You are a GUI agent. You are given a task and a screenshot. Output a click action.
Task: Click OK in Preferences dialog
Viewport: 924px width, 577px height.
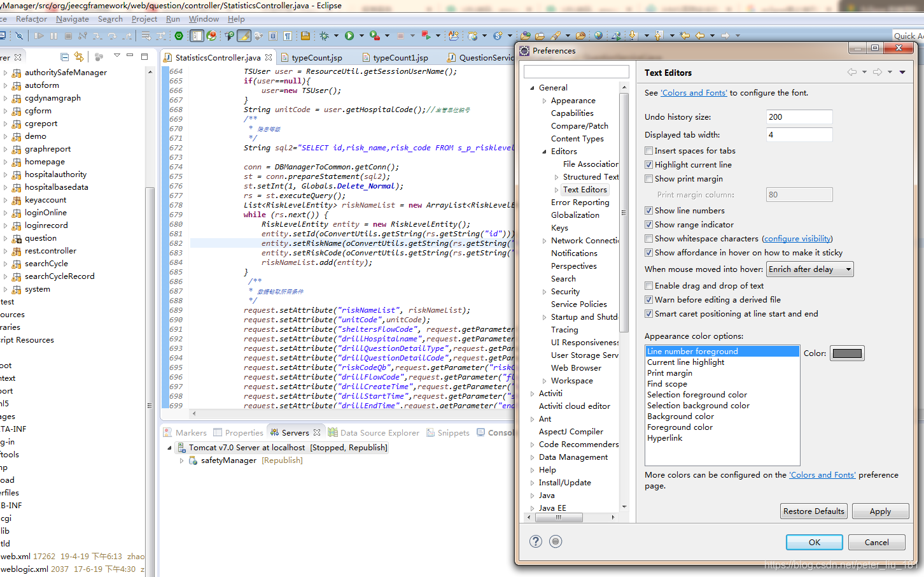(x=814, y=542)
